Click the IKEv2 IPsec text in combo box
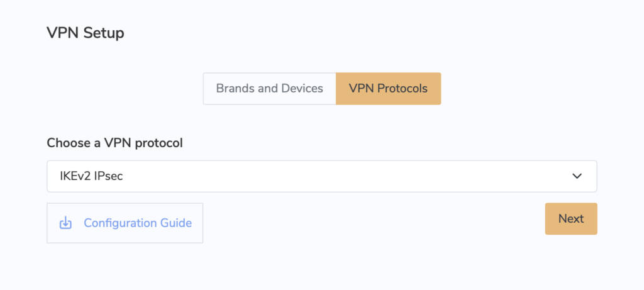This screenshot has width=644, height=290. [x=92, y=176]
